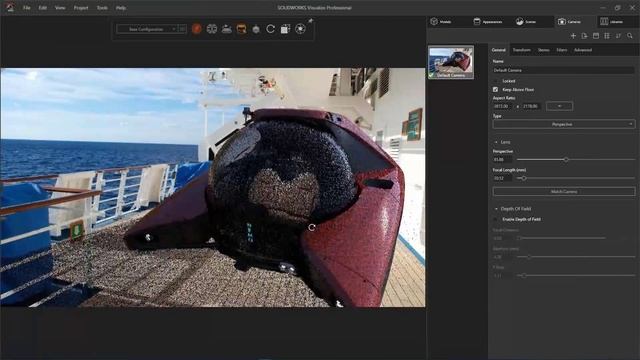Open the Base Configuration dropdown
This screenshot has width=640, height=360.
(147, 29)
